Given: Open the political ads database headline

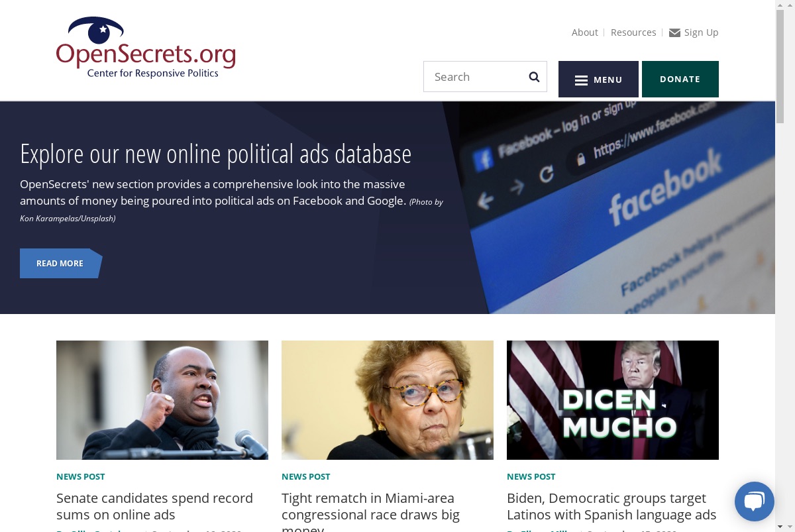Looking at the screenshot, I should (215, 154).
